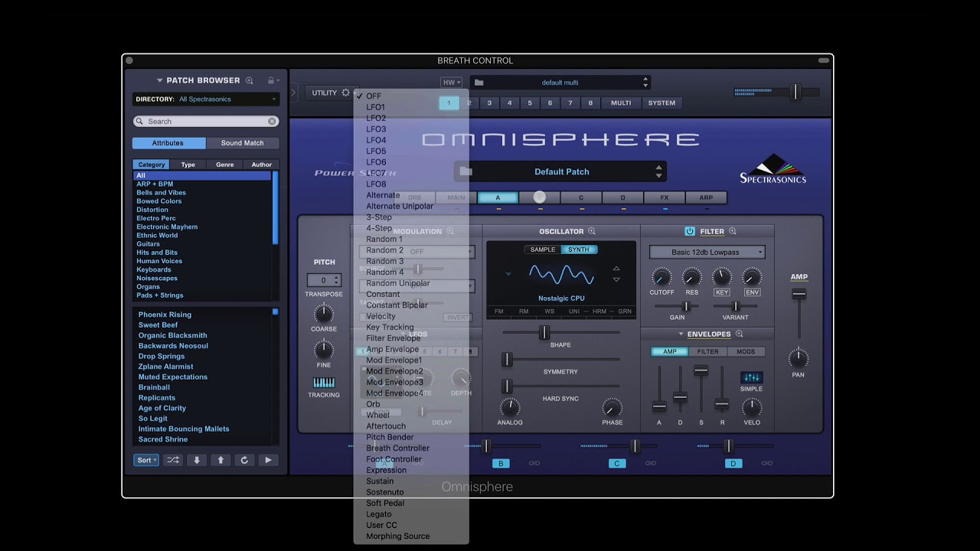Click the Tracking keyboard icon
The width and height of the screenshot is (980, 551).
324,383
